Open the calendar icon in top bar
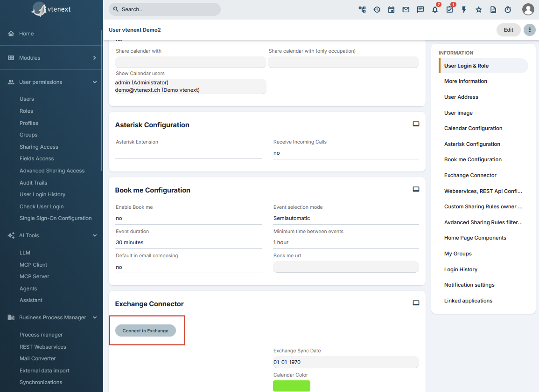The width and height of the screenshot is (539, 392). (x=391, y=10)
